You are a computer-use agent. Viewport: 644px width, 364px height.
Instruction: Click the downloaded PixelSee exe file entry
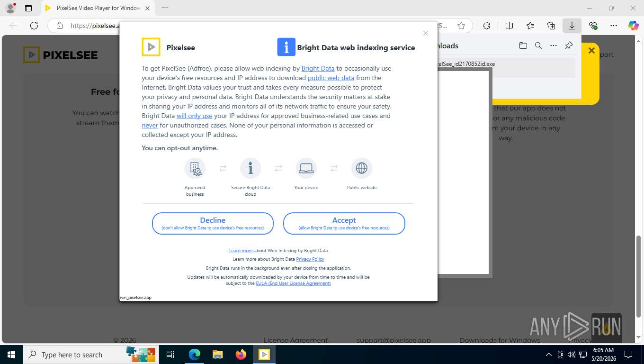click(x=506, y=68)
